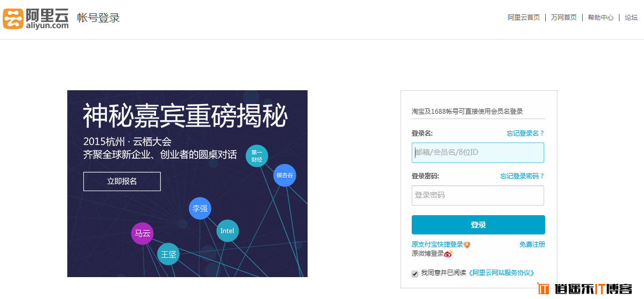Click 免费注册 link
This screenshot has width=644, height=299.
[x=532, y=245]
